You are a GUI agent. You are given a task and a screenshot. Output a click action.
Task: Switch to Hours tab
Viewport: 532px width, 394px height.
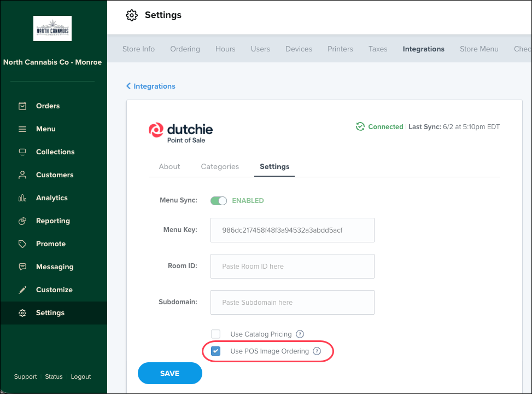[x=225, y=49]
